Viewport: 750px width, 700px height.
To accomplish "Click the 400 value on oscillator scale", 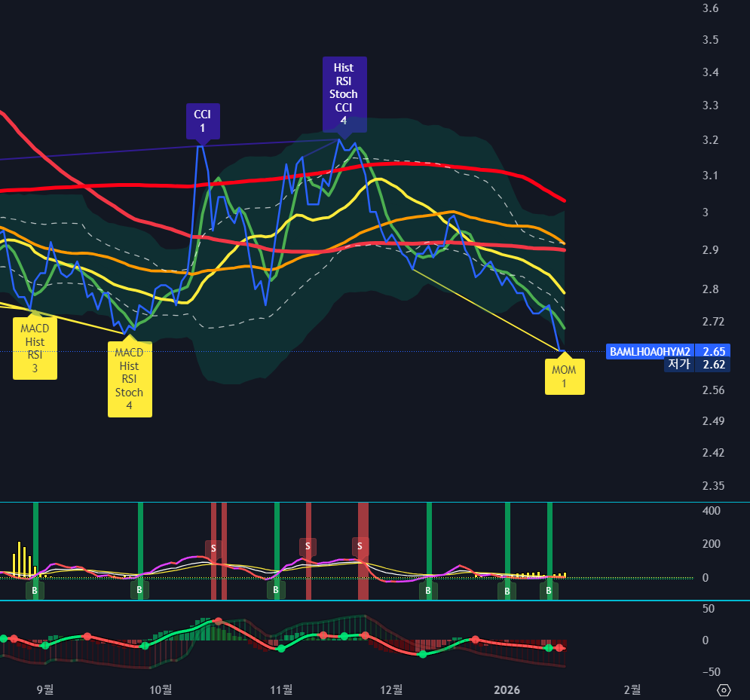I will click(711, 511).
